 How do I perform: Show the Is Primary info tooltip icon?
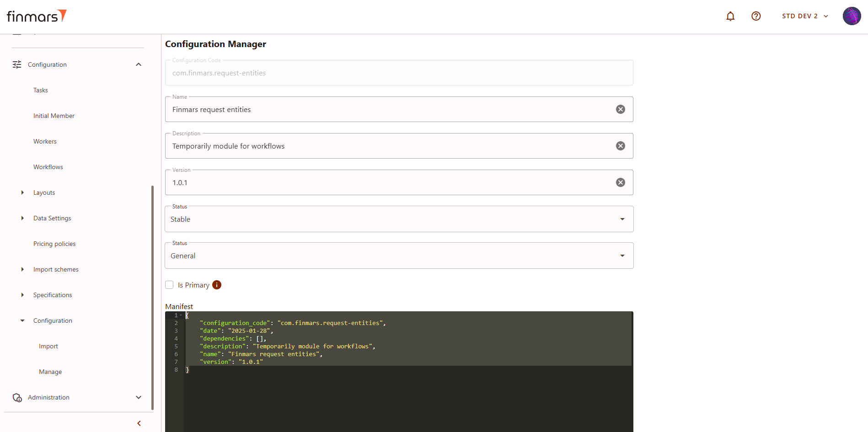[217, 285]
